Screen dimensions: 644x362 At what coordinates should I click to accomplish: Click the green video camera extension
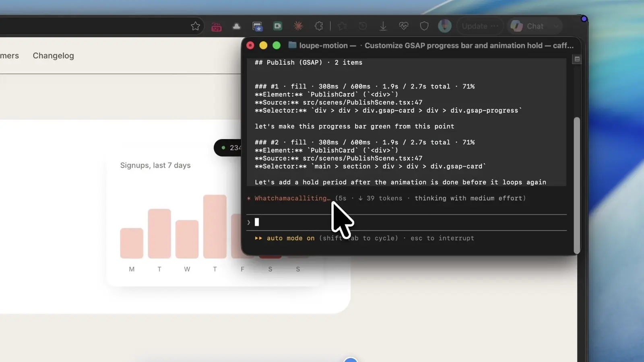click(278, 26)
